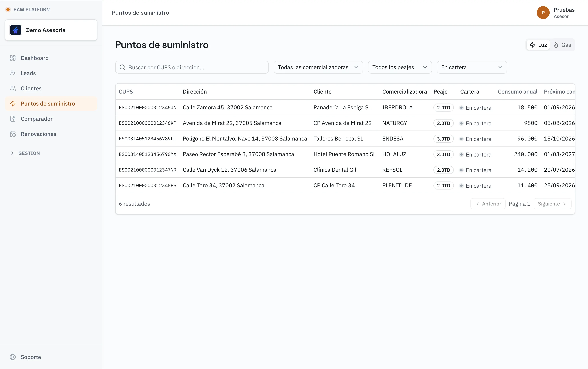Click the 9800 consumo value

coord(531,123)
